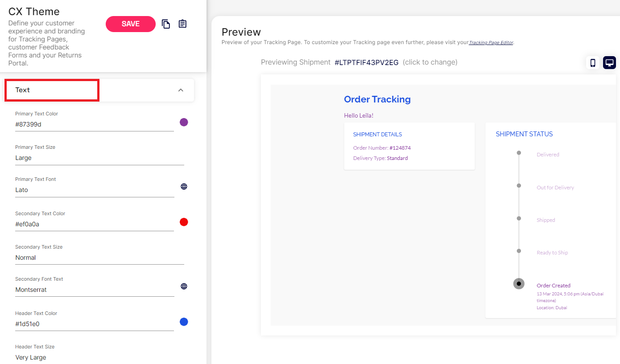The image size is (620, 364).
Task: Open the Primary Text Size dropdown
Action: (x=99, y=158)
